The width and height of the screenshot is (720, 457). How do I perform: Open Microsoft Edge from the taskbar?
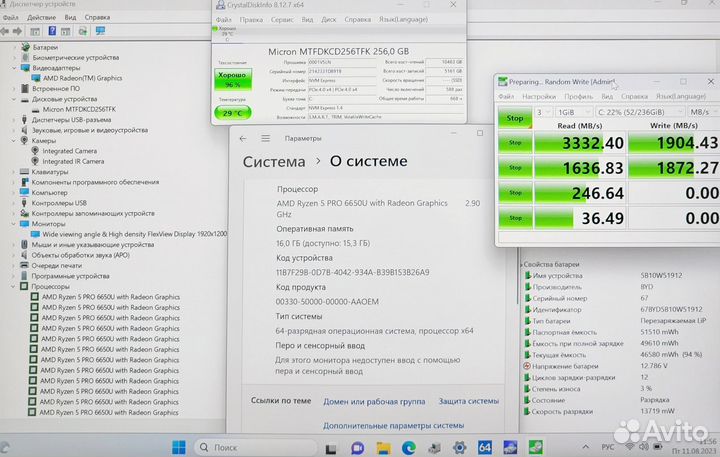409,447
